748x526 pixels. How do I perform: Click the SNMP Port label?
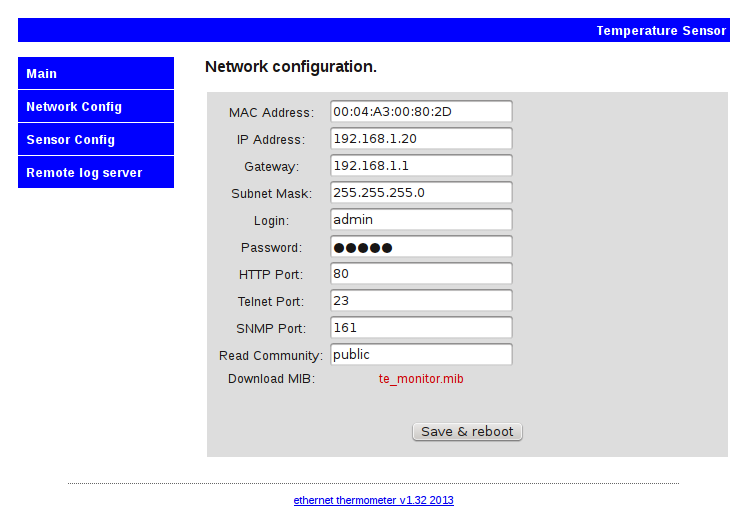[270, 329]
